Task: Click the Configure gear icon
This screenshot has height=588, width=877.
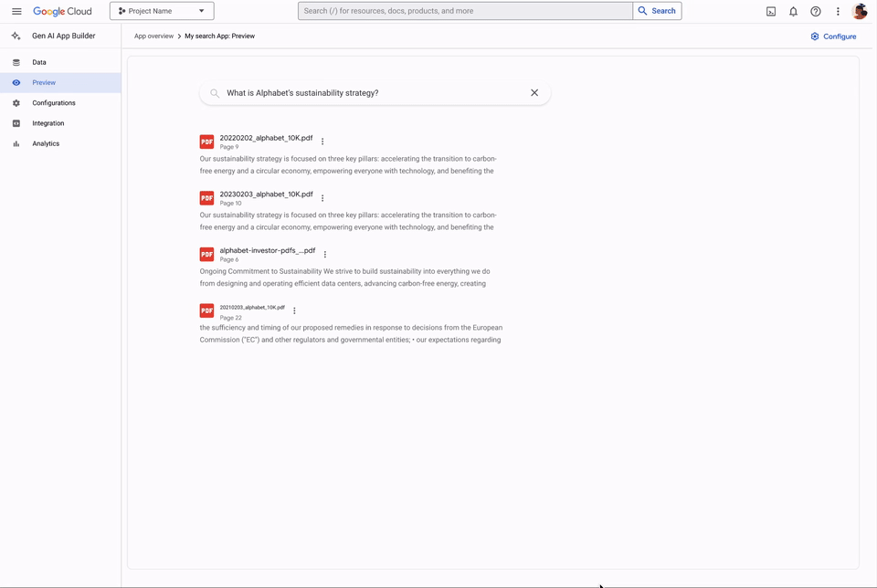Action: (x=815, y=37)
